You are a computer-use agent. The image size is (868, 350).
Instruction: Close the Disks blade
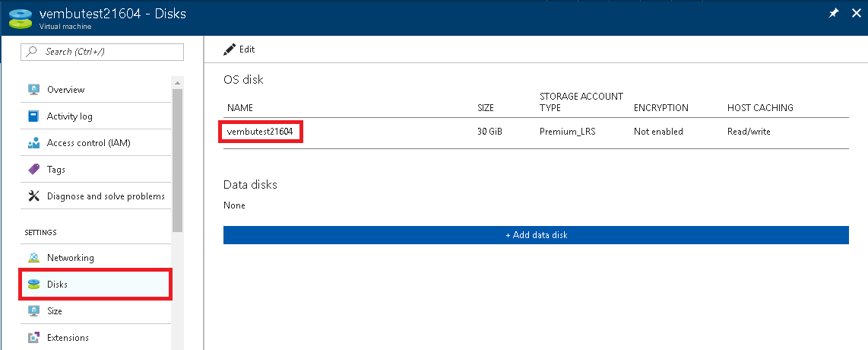[857, 13]
